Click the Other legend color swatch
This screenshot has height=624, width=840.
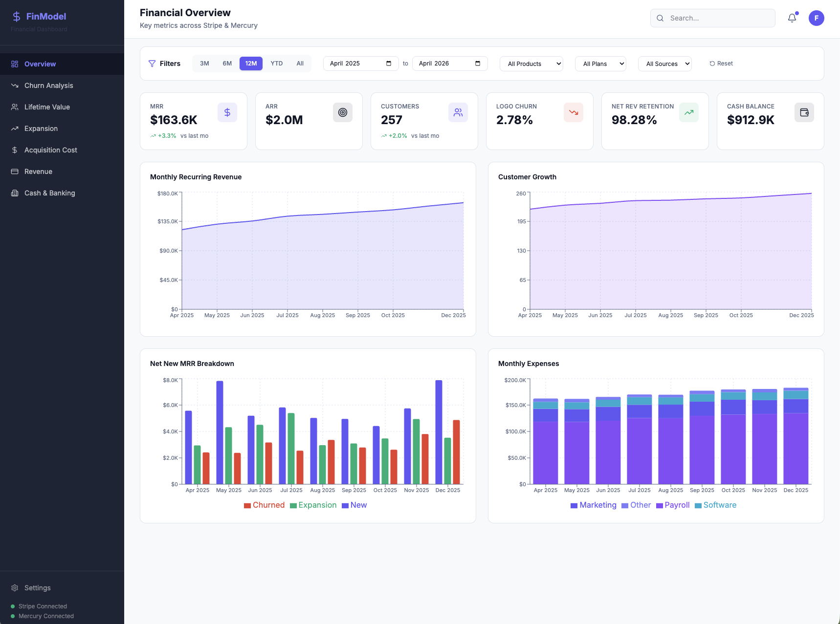[625, 506]
